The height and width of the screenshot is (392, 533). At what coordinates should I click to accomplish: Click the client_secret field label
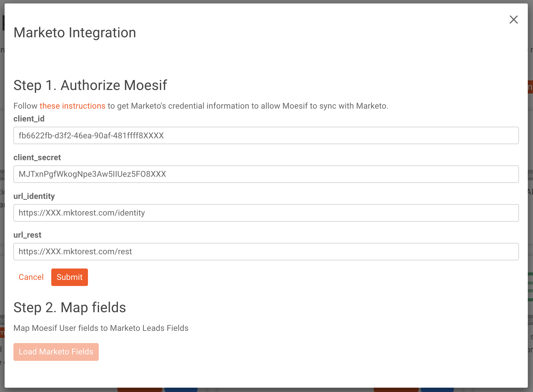coord(37,158)
